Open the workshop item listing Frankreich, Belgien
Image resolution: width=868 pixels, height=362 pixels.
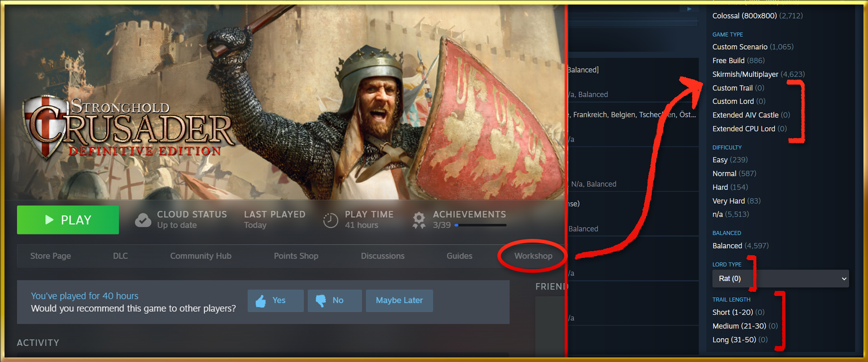coord(633,115)
